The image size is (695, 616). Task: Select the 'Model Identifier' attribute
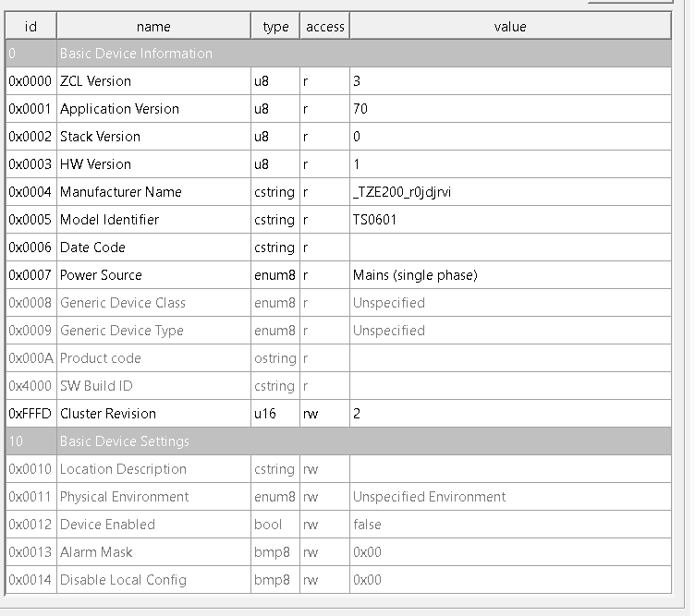[x=338, y=220]
